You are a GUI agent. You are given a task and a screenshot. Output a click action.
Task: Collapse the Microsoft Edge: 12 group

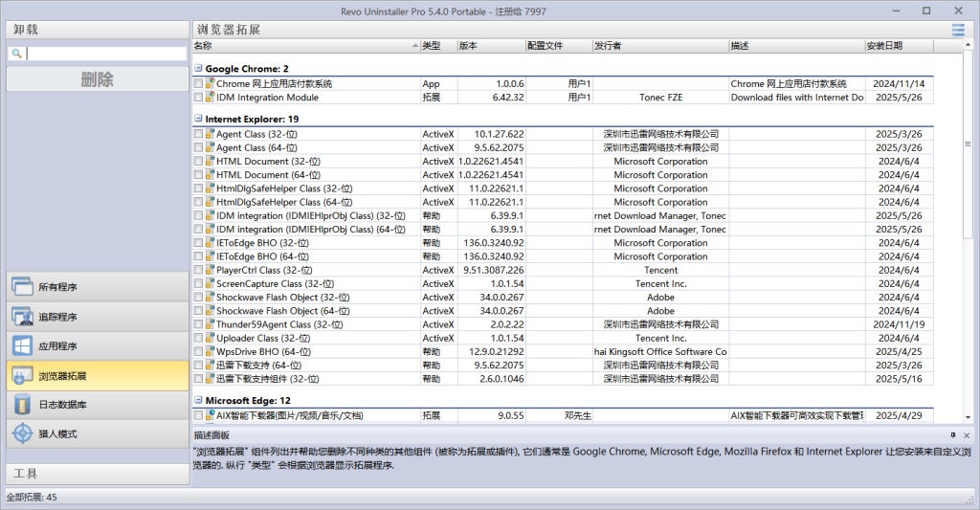(x=198, y=400)
